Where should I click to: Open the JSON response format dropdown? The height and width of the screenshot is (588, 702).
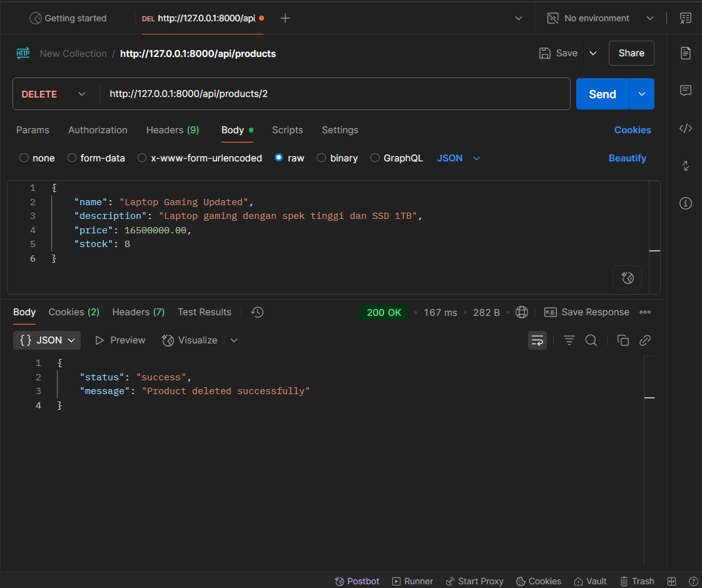point(47,340)
